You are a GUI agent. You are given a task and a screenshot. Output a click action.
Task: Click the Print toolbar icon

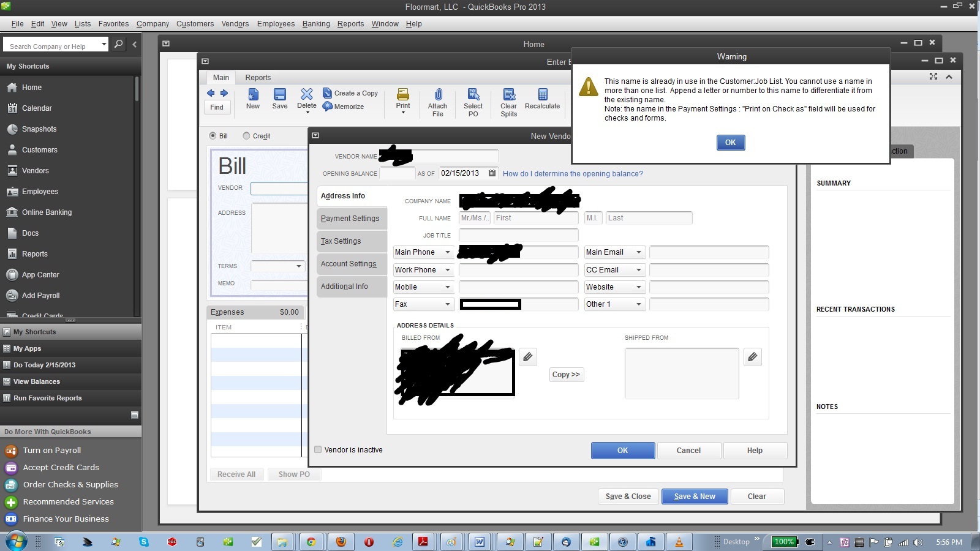pyautogui.click(x=403, y=94)
